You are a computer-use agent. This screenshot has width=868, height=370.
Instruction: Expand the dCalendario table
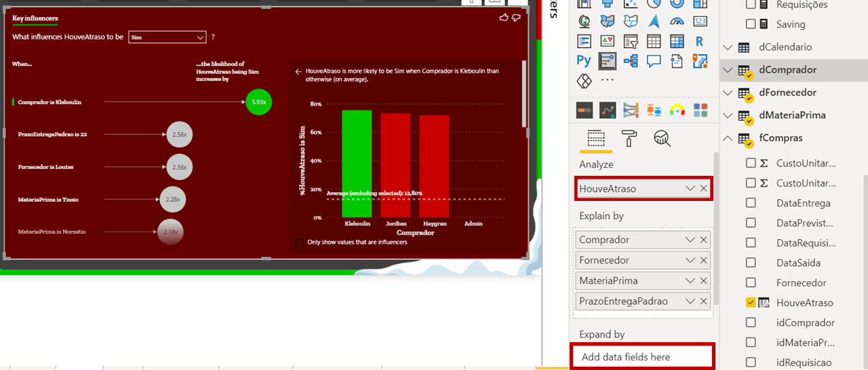(x=728, y=48)
